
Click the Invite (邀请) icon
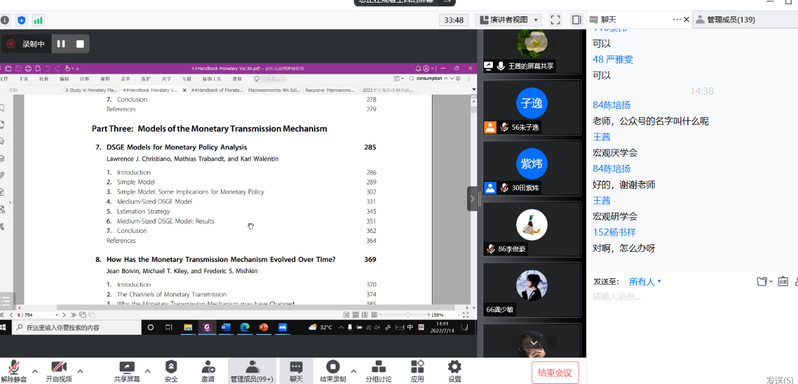click(x=208, y=371)
